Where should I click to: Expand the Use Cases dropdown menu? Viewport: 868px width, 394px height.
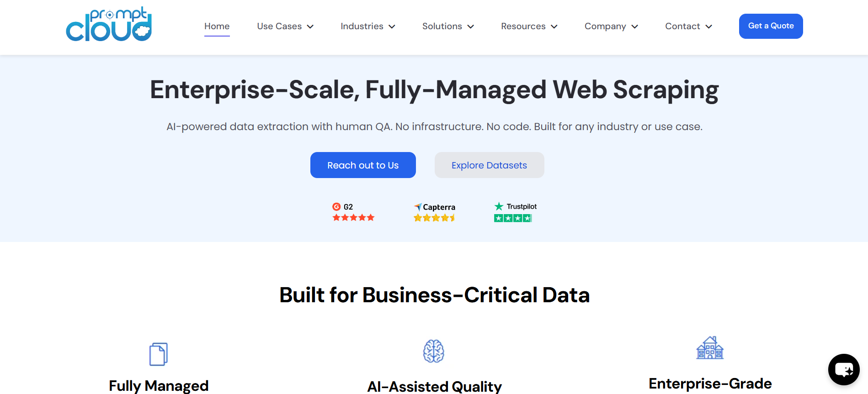pos(285,26)
